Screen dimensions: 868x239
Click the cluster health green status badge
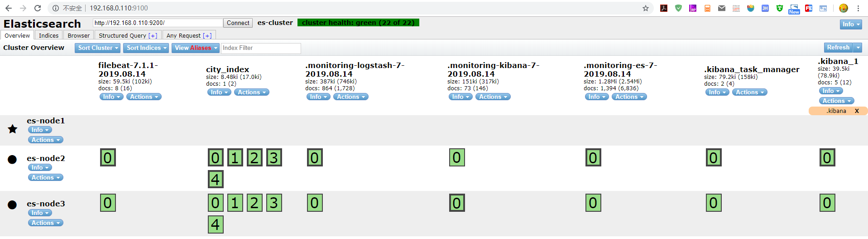[x=358, y=23]
